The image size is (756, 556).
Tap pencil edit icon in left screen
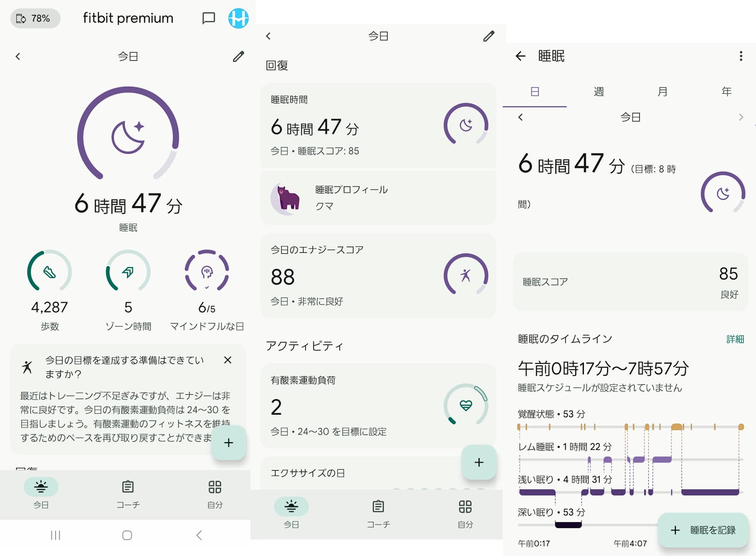(238, 56)
